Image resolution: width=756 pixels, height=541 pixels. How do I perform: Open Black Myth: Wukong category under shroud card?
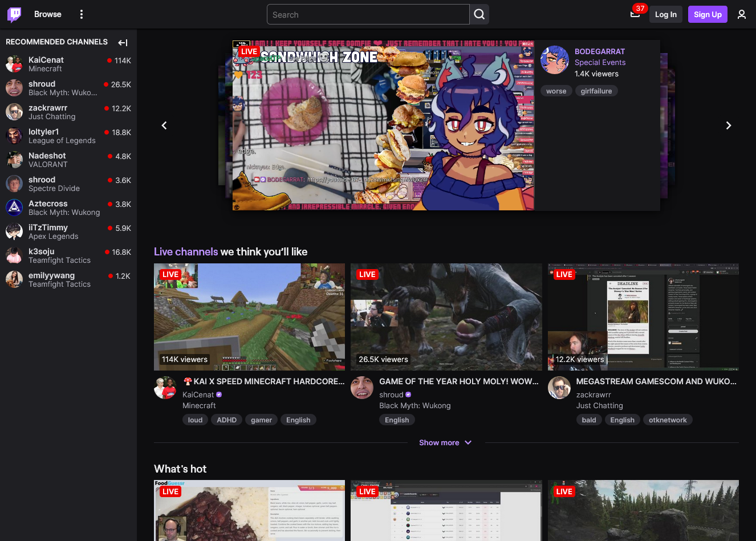tap(415, 406)
